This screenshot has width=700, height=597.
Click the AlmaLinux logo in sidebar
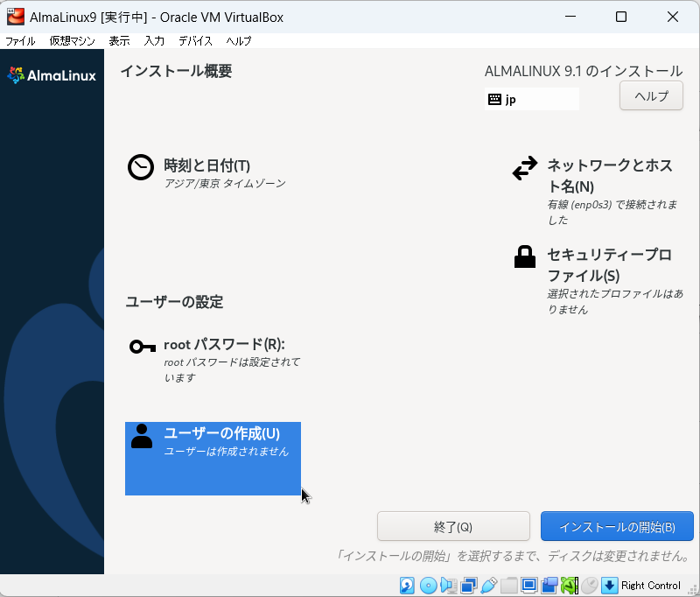52,75
